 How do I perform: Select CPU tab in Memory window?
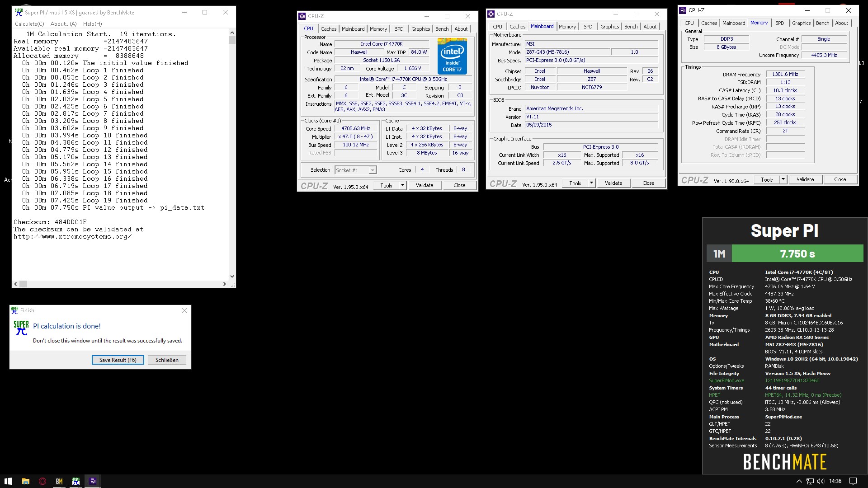(x=689, y=23)
